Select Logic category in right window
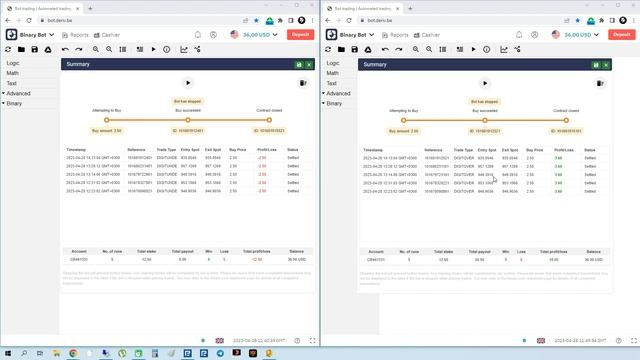640x360 pixels. point(333,63)
